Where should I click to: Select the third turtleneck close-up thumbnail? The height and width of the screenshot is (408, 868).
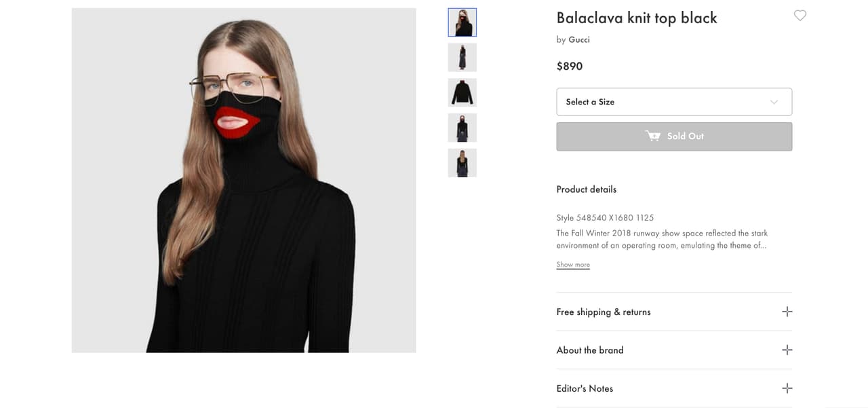462,92
